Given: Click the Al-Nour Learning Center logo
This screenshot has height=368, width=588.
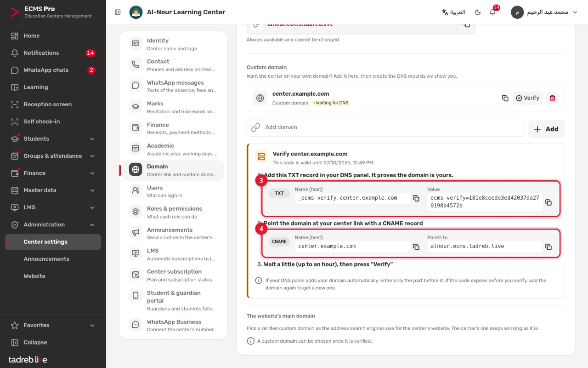Looking at the screenshot, I should 136,12.
